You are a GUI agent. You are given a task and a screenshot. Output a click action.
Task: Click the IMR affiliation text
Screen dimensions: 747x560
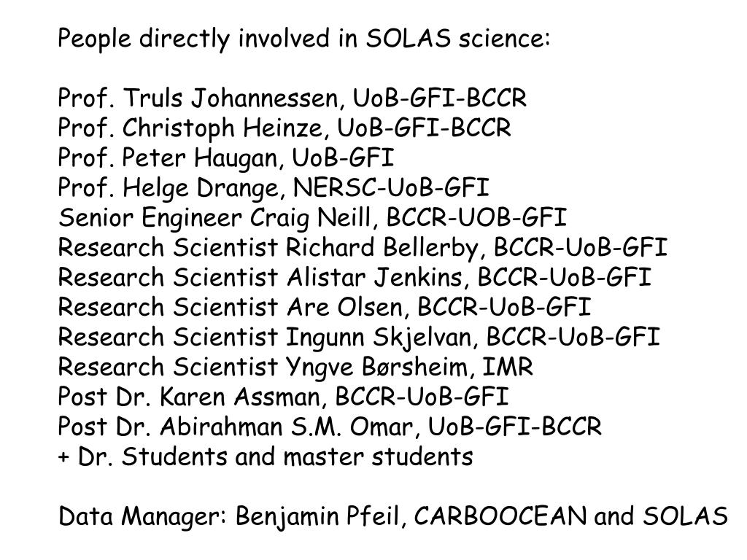pos(508,367)
